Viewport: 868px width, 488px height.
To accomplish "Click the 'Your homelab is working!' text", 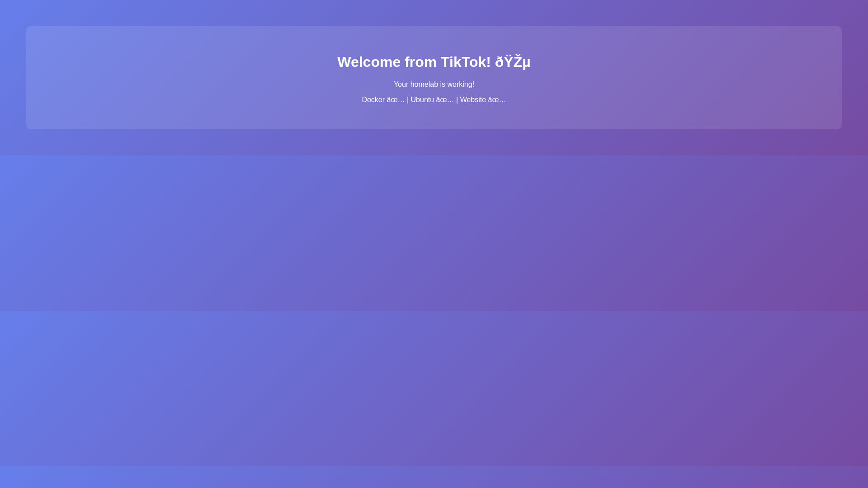I will [x=434, y=84].
